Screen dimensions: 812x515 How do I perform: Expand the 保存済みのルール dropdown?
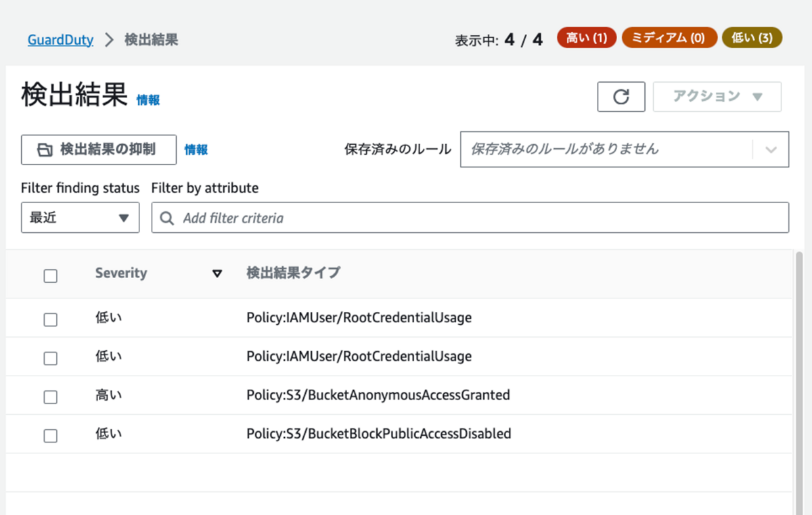(x=771, y=150)
